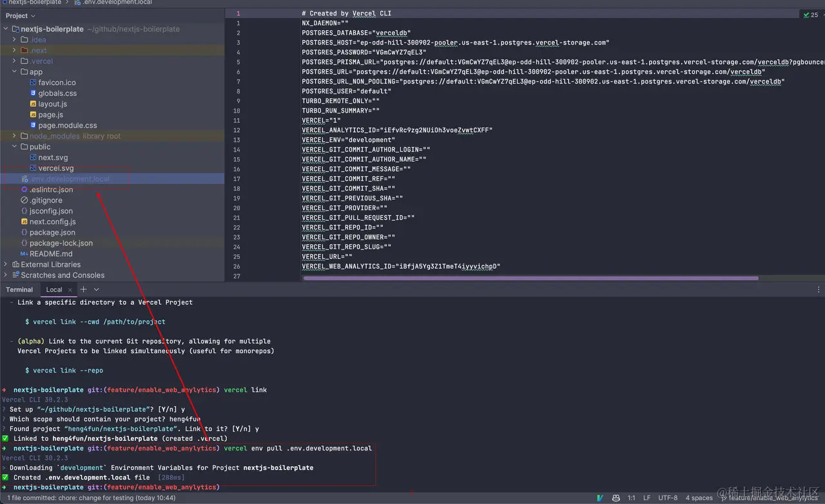Click the package.json file icon
This screenshot has height=504, width=825.
(x=24, y=232)
